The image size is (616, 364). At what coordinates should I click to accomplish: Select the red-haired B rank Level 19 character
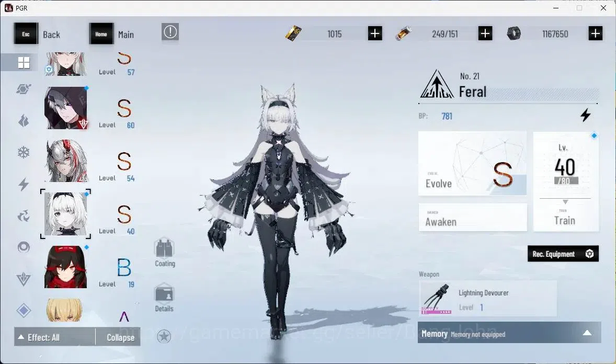[65, 267]
